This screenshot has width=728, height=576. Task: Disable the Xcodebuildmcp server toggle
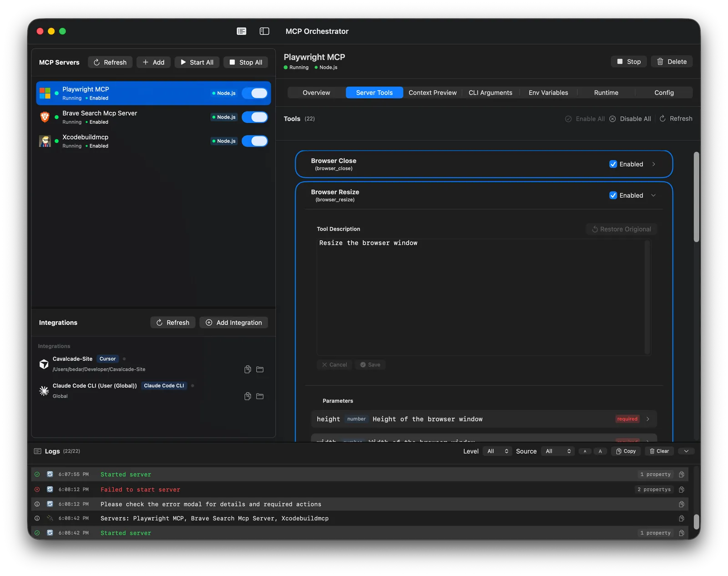click(255, 141)
